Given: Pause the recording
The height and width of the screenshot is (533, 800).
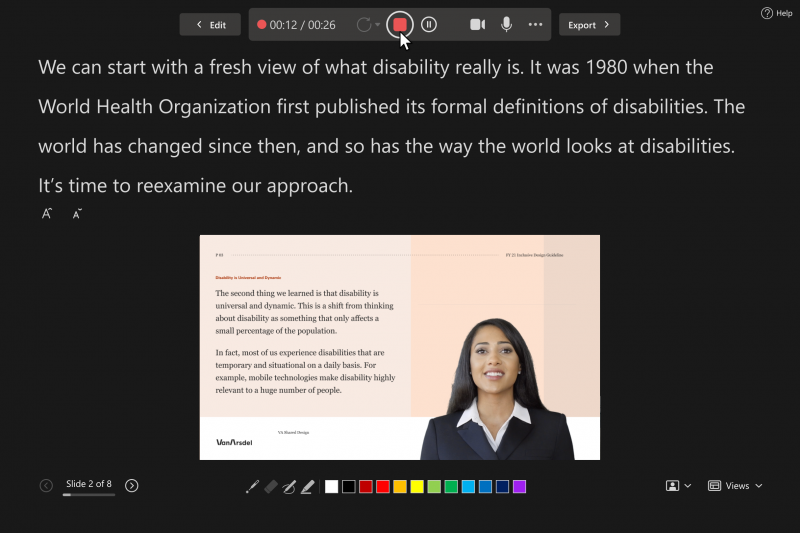Looking at the screenshot, I should [429, 25].
